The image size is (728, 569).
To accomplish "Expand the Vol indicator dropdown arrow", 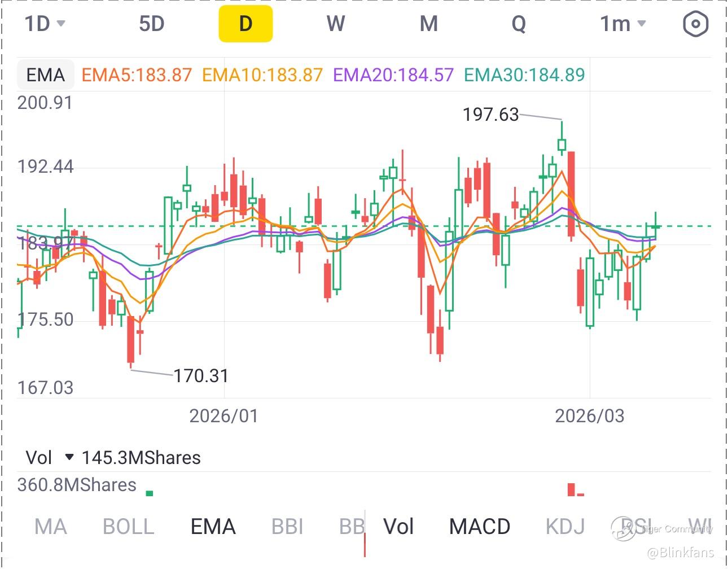I will click(69, 457).
